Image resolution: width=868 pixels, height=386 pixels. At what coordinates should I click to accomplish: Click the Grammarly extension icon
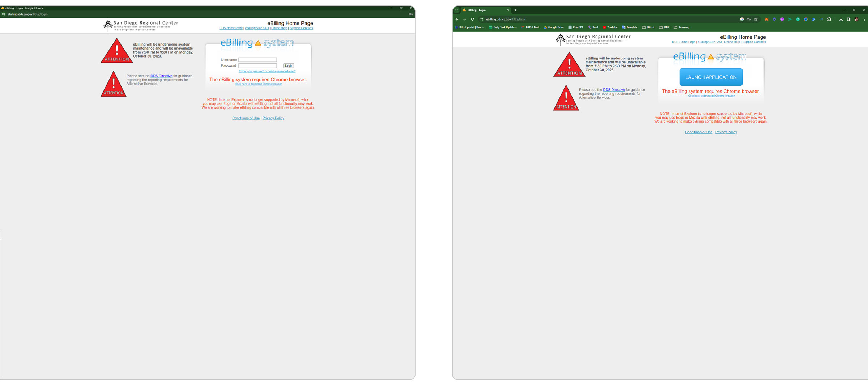coord(798,19)
